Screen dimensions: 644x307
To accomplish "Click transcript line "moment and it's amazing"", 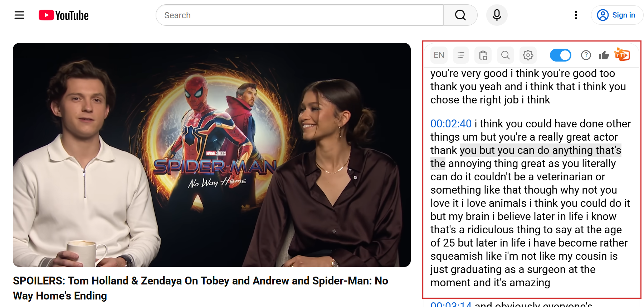I will click(x=490, y=283).
